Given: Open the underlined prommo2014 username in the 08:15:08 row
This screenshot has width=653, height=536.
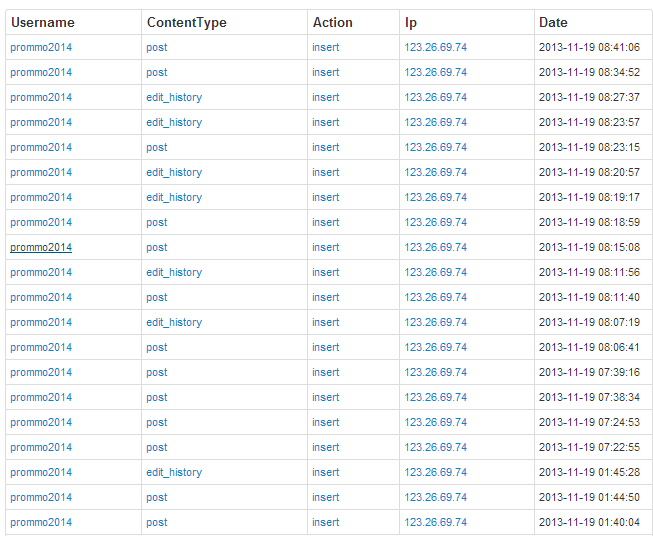Looking at the screenshot, I should point(41,247).
